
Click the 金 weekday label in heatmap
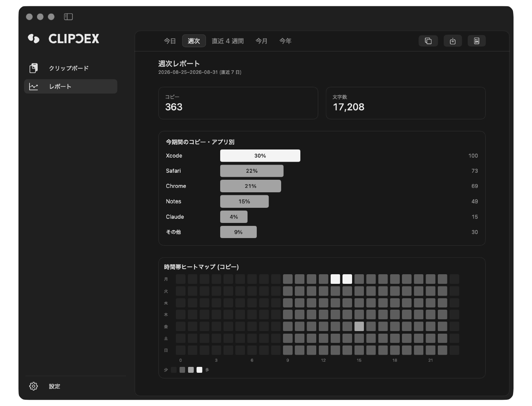point(166,326)
